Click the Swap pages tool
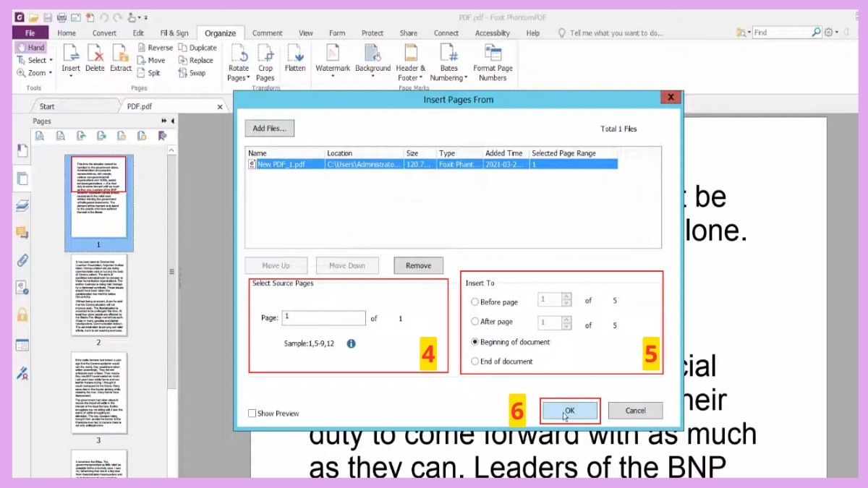868x488 pixels. [x=192, y=72]
